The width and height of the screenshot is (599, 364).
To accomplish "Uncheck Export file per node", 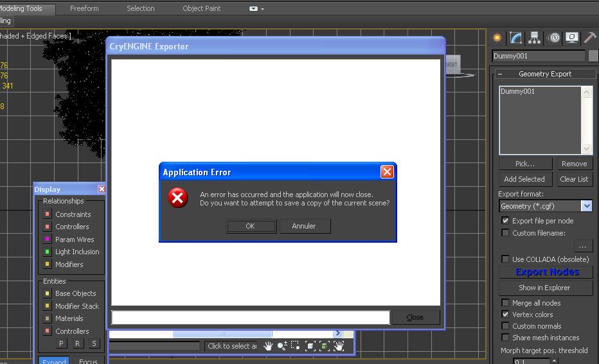I will [505, 221].
